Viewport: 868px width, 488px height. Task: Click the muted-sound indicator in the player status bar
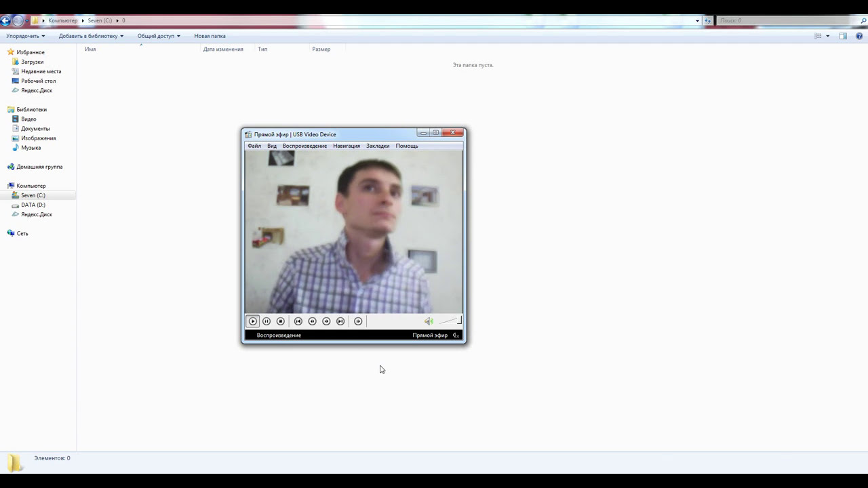(x=456, y=335)
